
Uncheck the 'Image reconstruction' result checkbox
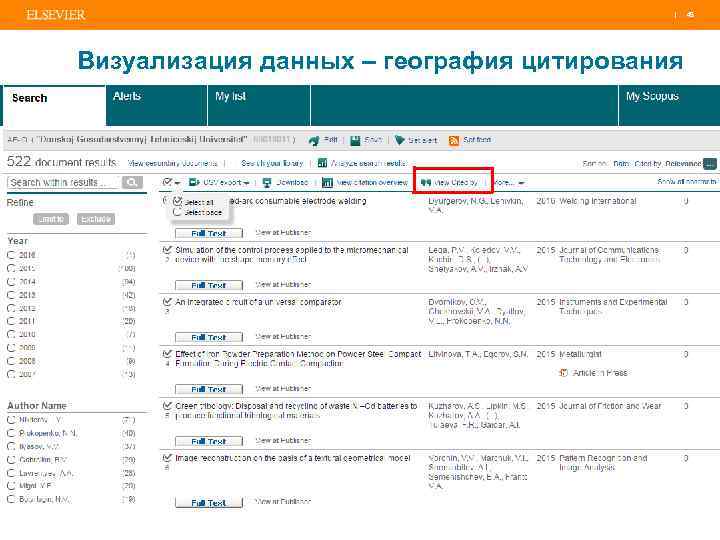pos(167,458)
